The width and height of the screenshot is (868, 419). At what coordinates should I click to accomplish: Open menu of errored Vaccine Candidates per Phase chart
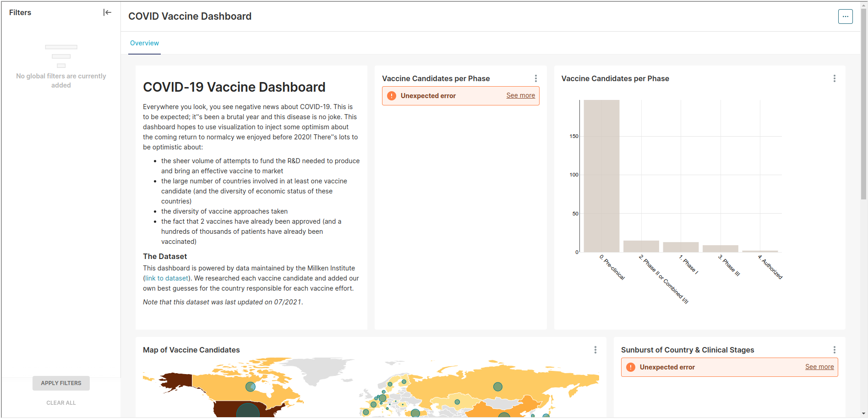535,78
